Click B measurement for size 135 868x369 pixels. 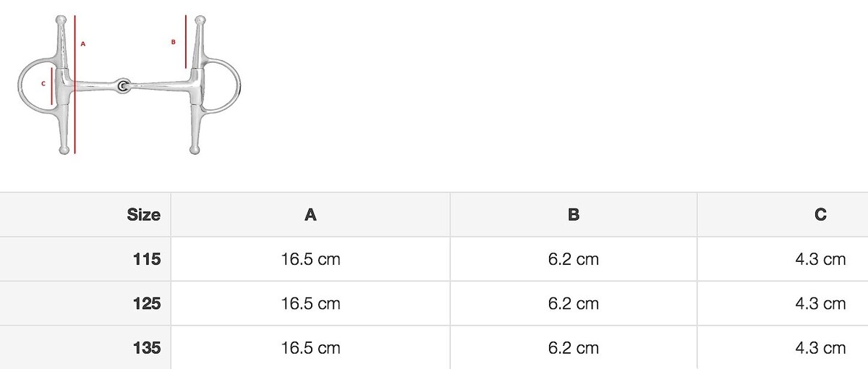point(574,348)
